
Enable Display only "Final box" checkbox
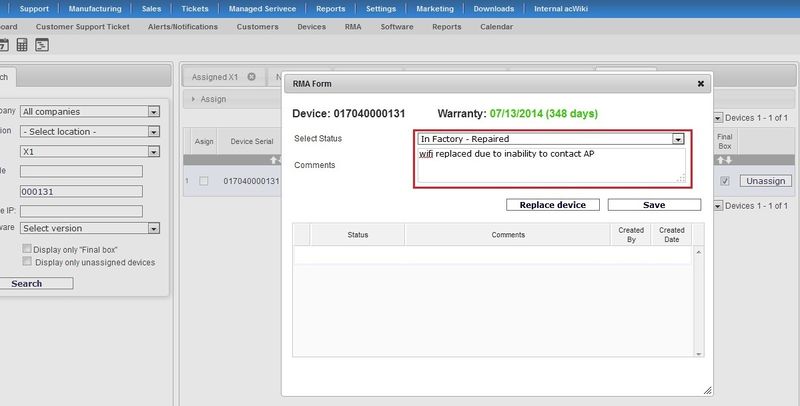[x=28, y=248]
